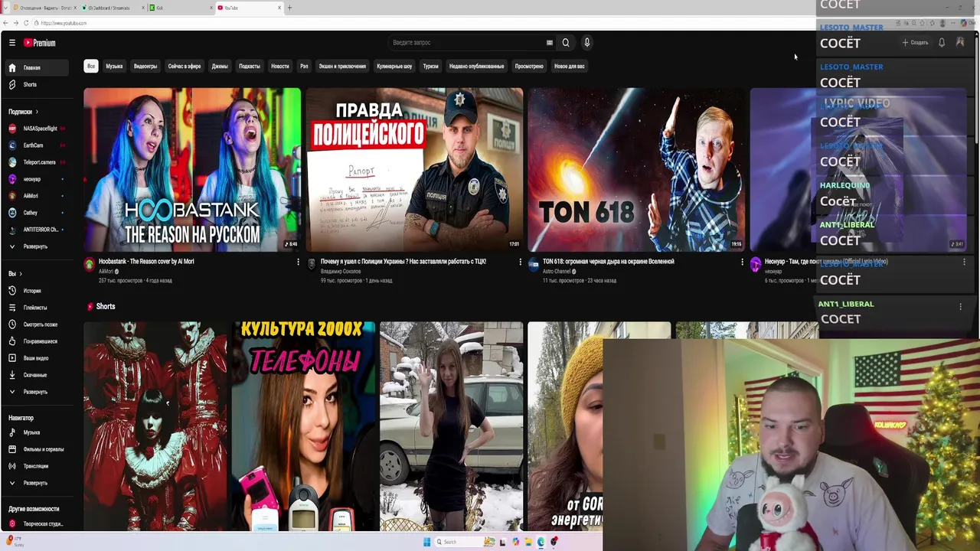
Task: Open File Explorer from the taskbar
Action: [528, 542]
